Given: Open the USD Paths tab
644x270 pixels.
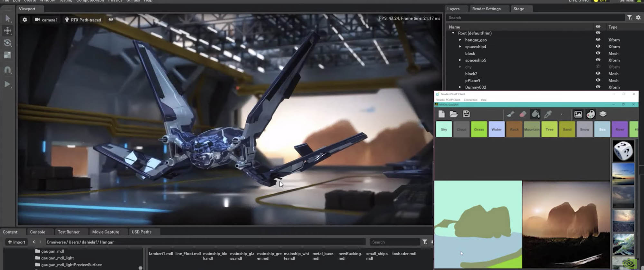Looking at the screenshot, I should pos(141,232).
